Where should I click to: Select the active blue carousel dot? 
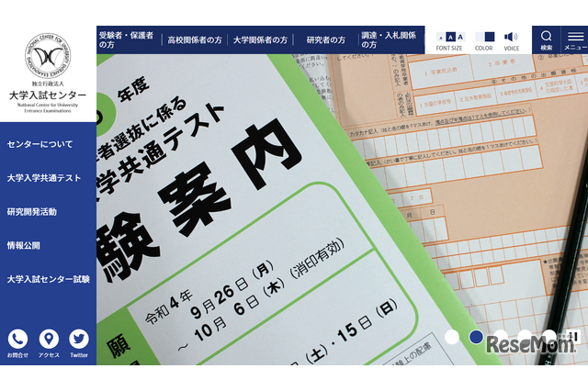point(476,337)
